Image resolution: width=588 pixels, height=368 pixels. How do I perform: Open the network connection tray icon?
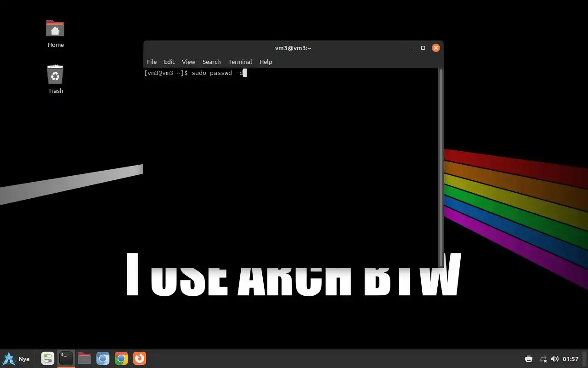[543, 359]
